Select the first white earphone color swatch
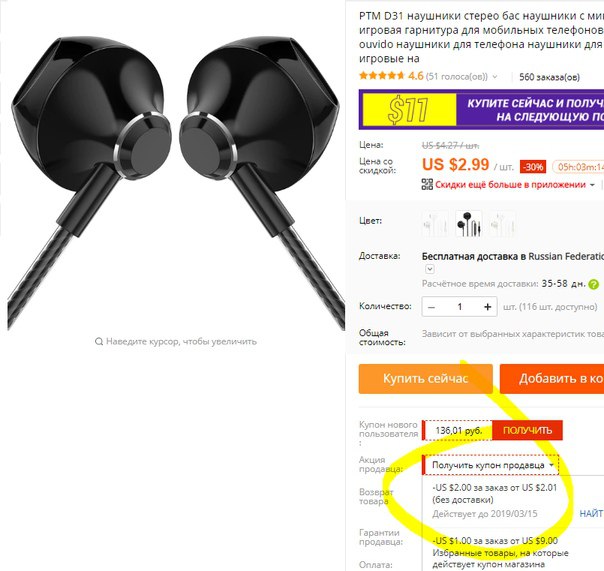Screen dimensions: 604x571 pos(435,223)
